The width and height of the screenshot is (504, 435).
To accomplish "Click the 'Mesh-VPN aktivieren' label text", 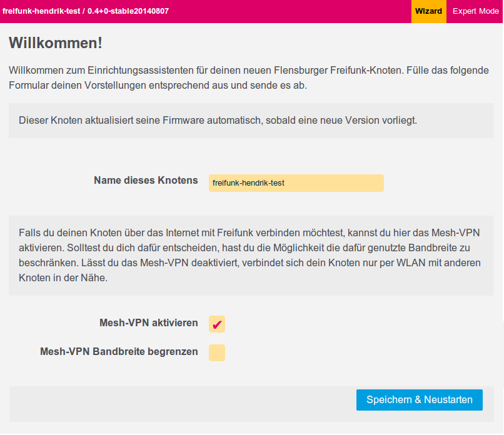I will click(149, 323).
